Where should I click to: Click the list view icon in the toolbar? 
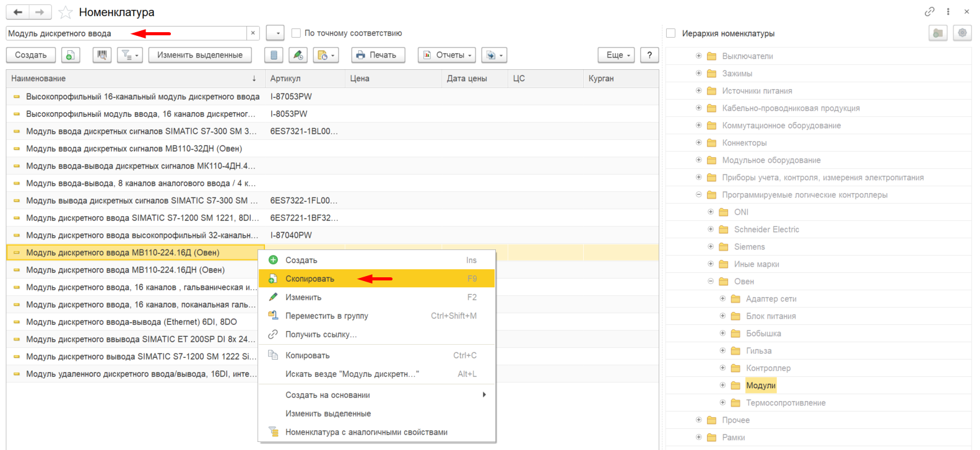click(274, 55)
